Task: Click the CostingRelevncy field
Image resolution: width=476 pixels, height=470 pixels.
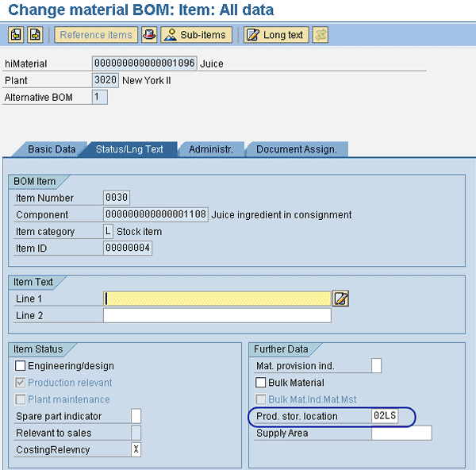Action: click(136, 449)
